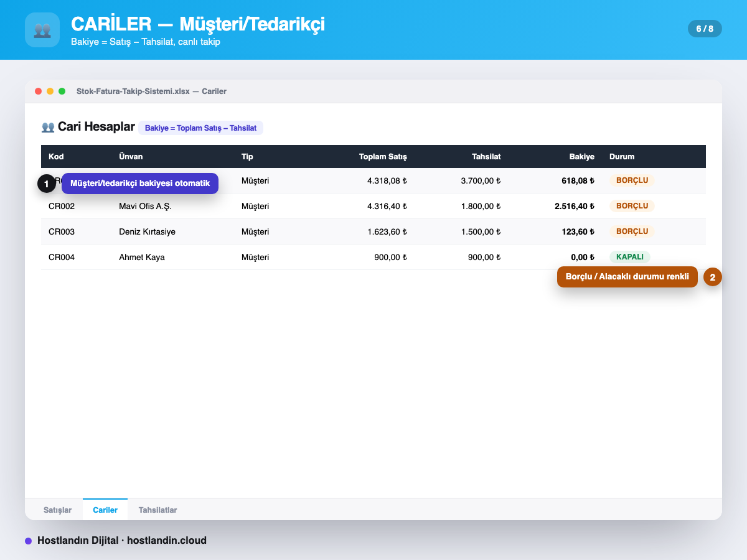Screen dimensions: 747x560
Task: Select the Cariler sheet tab
Action: pos(105,510)
